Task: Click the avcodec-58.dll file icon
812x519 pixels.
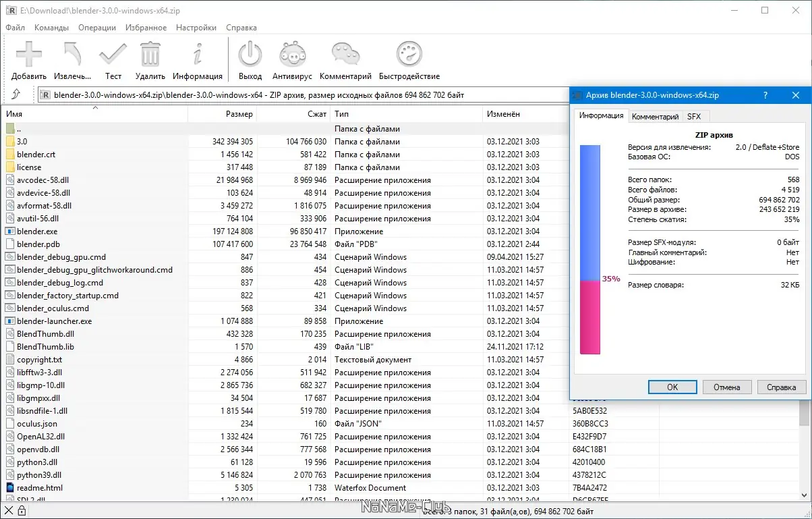Action: [10, 180]
